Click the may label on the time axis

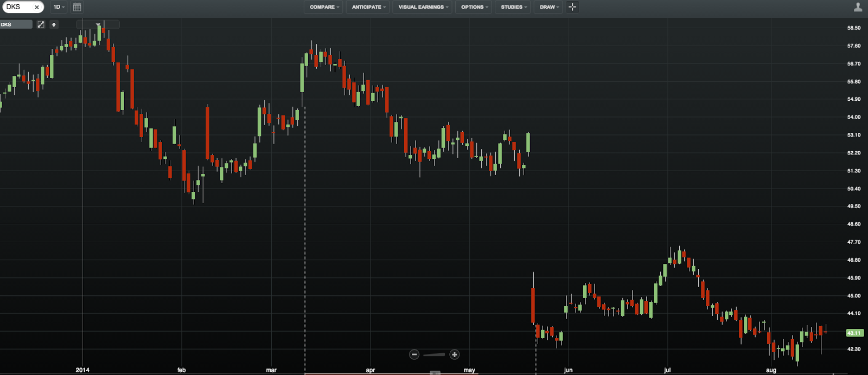pos(469,370)
